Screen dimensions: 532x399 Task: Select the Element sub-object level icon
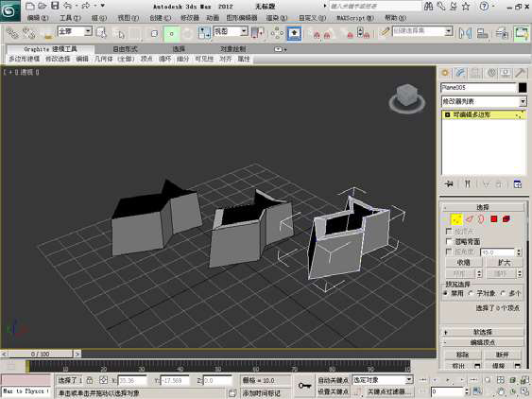click(506, 219)
